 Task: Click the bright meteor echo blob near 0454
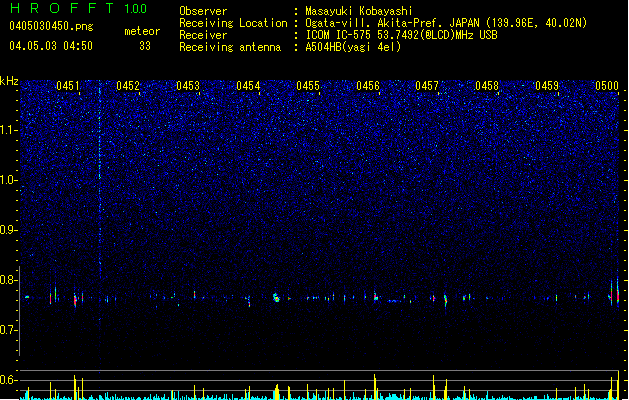point(276,298)
